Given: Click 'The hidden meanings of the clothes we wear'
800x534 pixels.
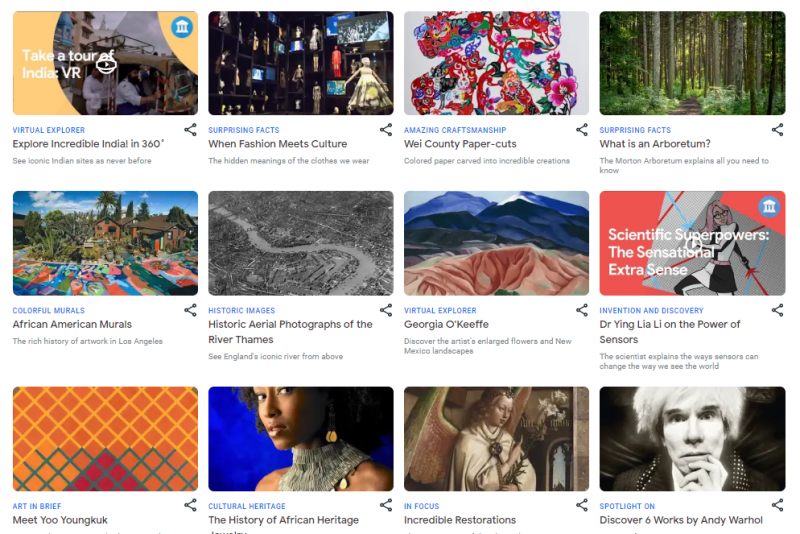Looking at the screenshot, I should [x=289, y=161].
